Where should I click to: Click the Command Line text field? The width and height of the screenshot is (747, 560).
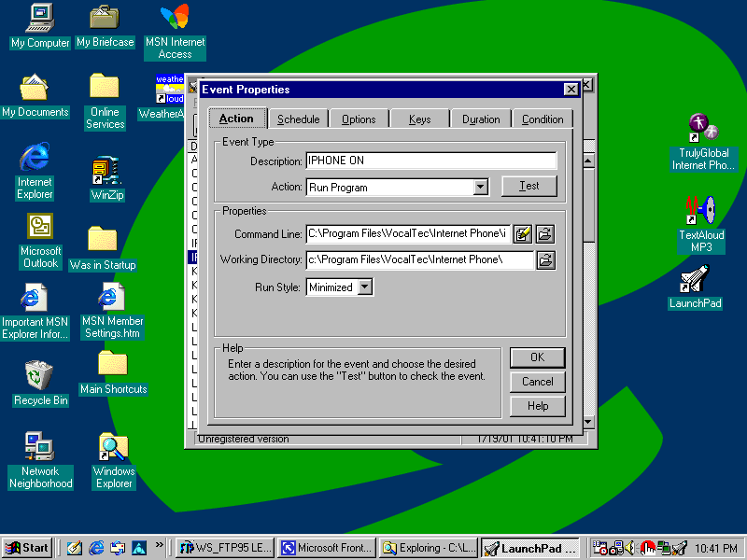(408, 234)
